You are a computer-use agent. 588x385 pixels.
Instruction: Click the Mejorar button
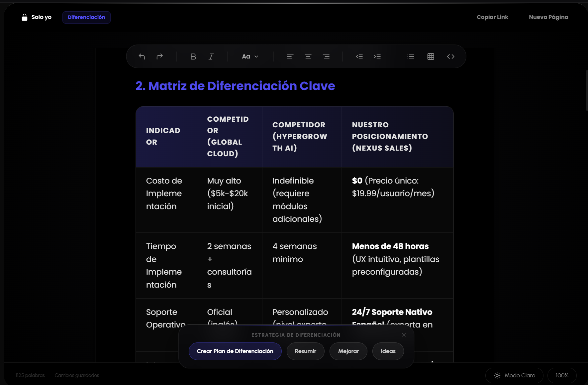point(348,351)
